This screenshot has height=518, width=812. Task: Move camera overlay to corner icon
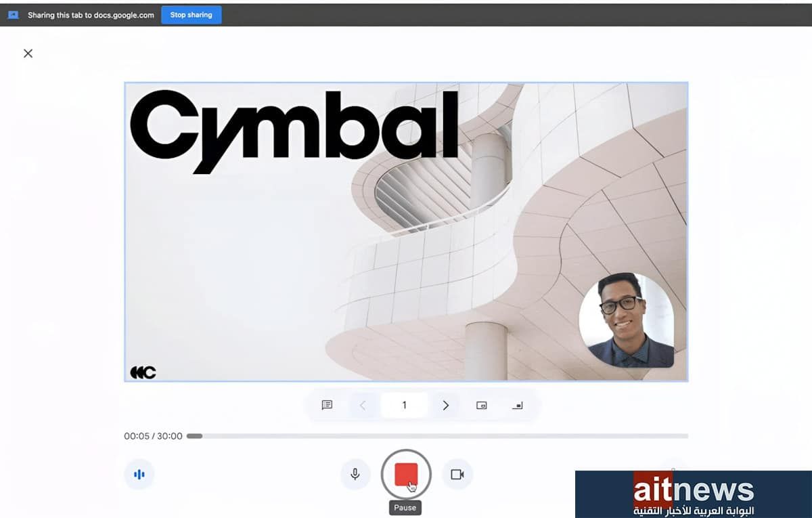pos(518,405)
